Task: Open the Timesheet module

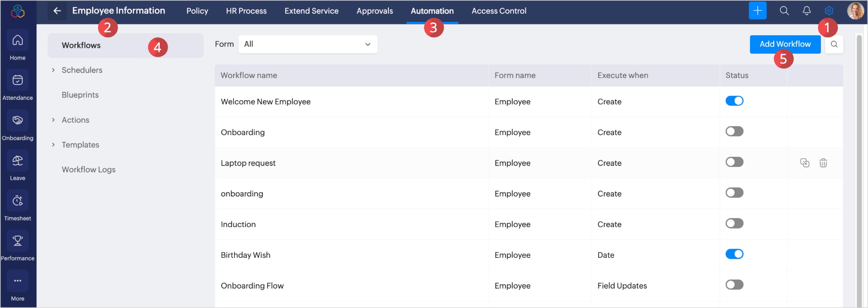Action: pos(17,201)
